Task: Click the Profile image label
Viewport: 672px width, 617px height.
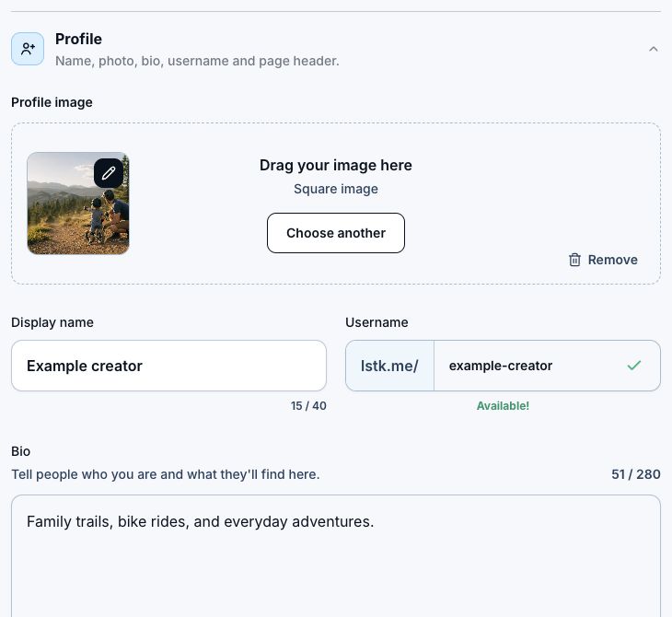Action: (x=52, y=102)
